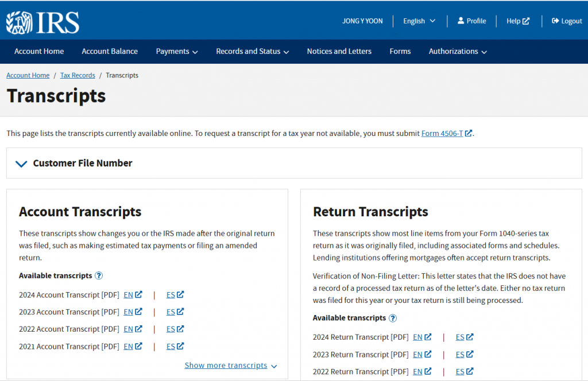Open 2023 Account Transcript ES external link icon

[180, 312]
